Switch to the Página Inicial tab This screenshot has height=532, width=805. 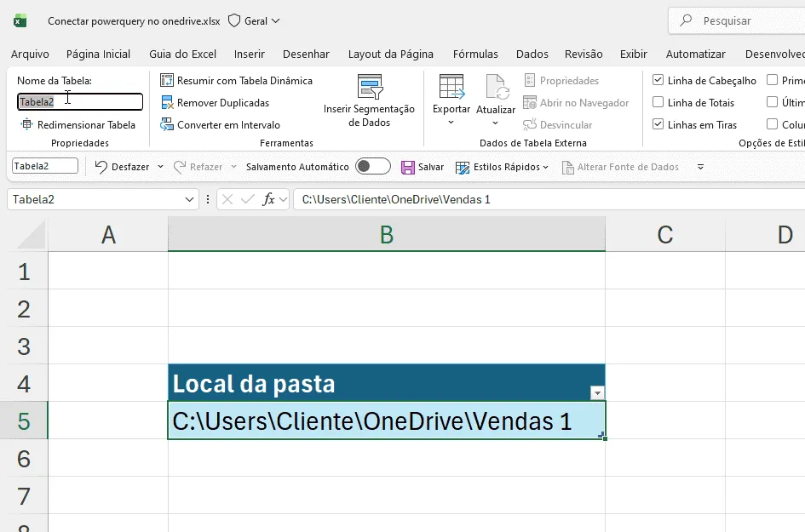click(98, 54)
